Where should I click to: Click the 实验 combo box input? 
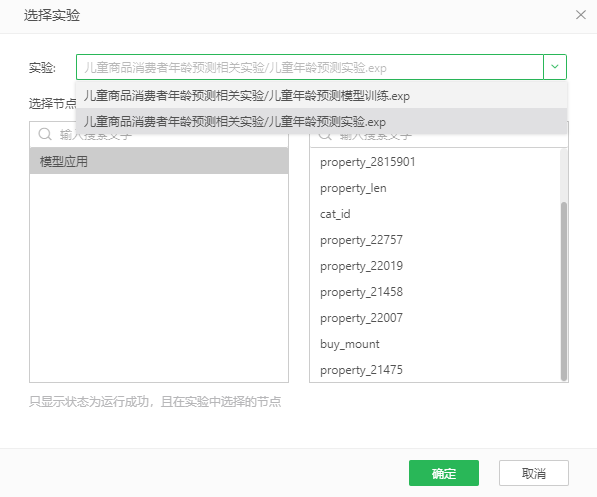pos(310,67)
